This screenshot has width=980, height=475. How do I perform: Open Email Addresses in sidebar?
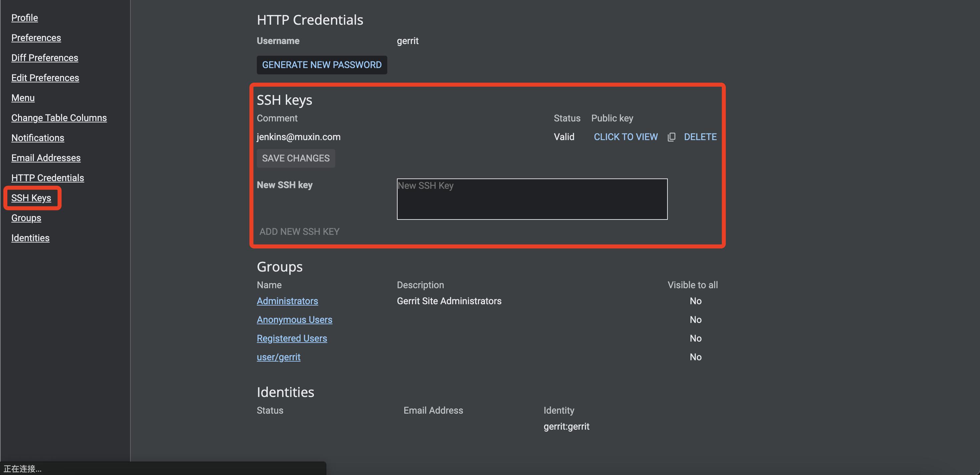tap(46, 158)
